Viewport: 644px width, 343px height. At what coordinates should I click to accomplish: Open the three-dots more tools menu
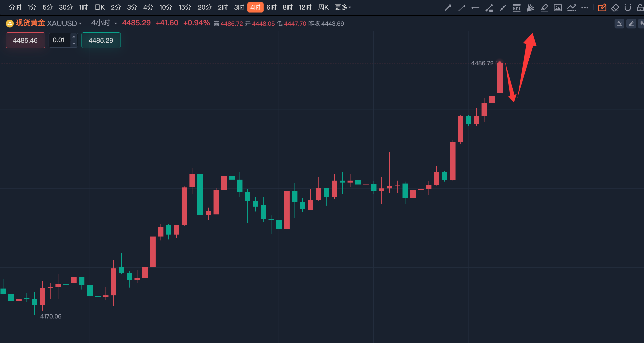(x=585, y=8)
